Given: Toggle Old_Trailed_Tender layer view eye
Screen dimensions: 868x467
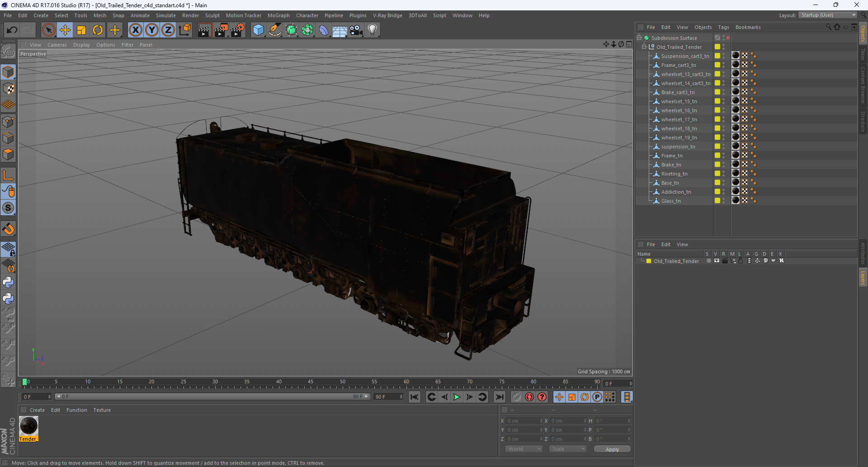Looking at the screenshot, I should [717, 261].
